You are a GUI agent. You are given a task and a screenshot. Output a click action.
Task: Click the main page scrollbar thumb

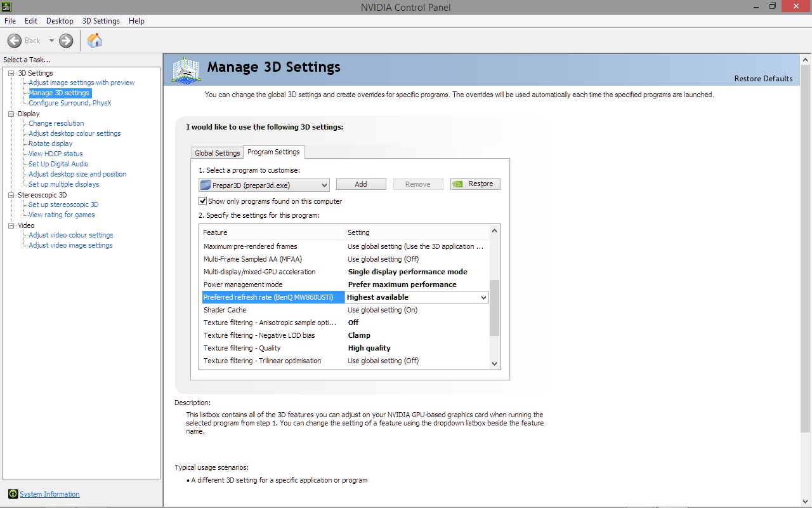click(806, 248)
